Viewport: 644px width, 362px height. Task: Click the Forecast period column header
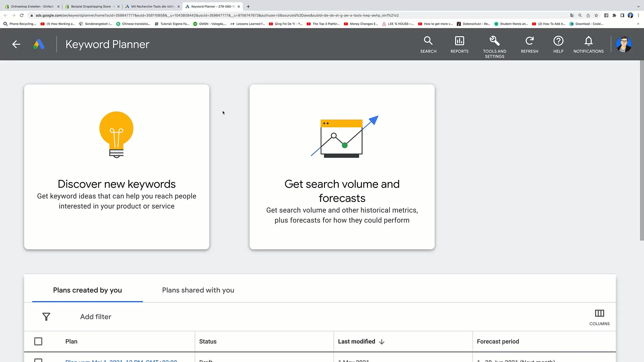[498, 342]
